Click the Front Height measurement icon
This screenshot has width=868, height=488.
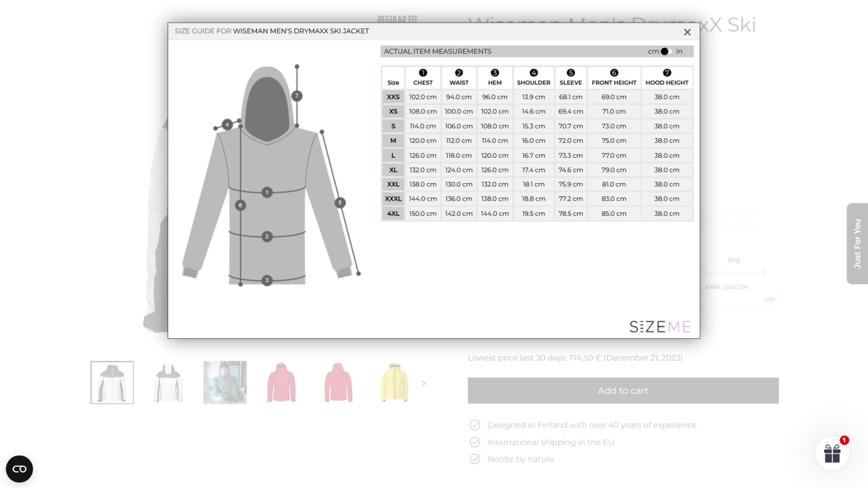click(614, 71)
